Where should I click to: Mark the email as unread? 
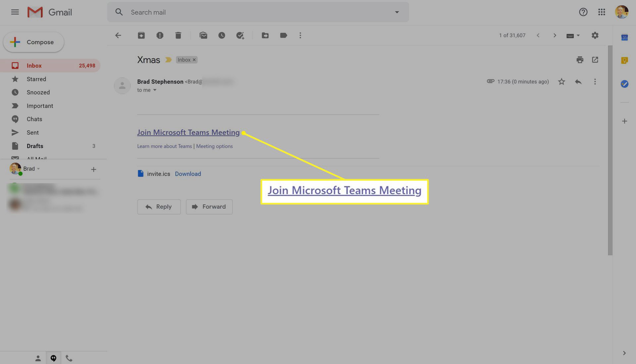(203, 35)
